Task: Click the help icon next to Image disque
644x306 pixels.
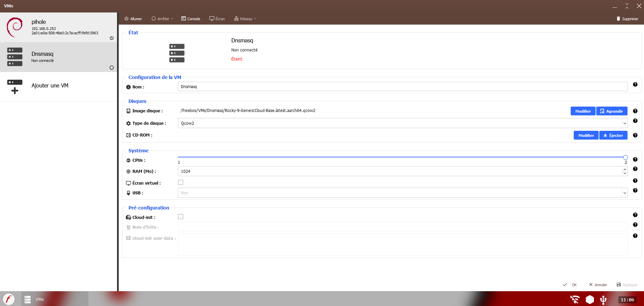Action: click(x=635, y=111)
